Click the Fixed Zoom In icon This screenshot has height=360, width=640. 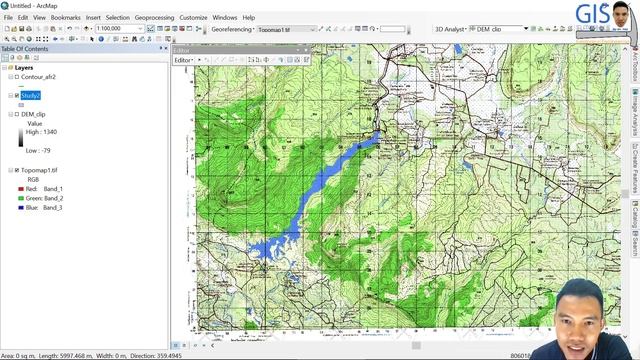38,39
